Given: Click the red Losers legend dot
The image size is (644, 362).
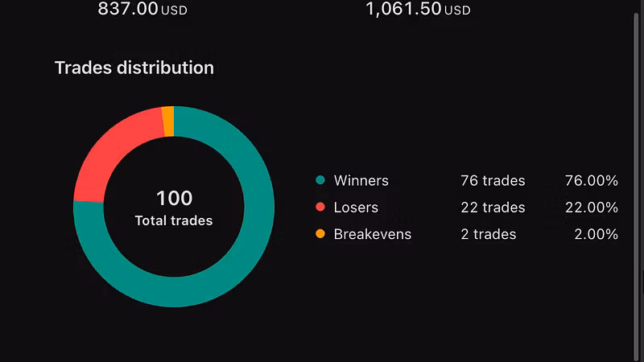Looking at the screenshot, I should 320,207.
